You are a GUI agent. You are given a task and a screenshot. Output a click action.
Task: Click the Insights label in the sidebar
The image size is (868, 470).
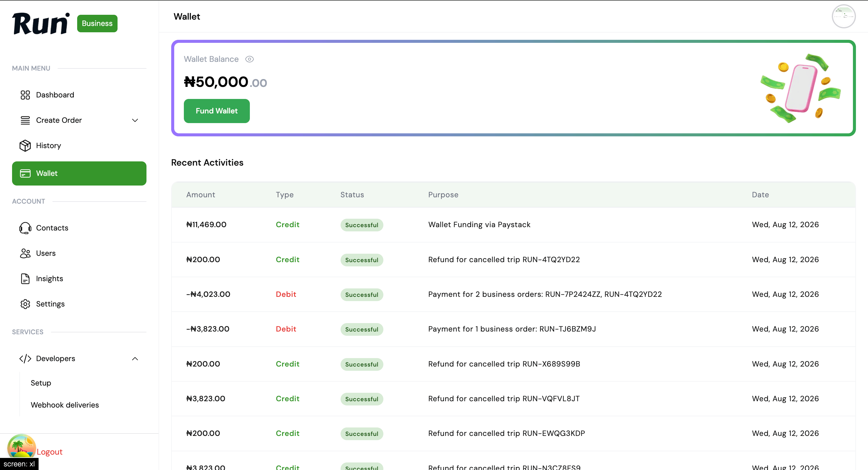49,278
